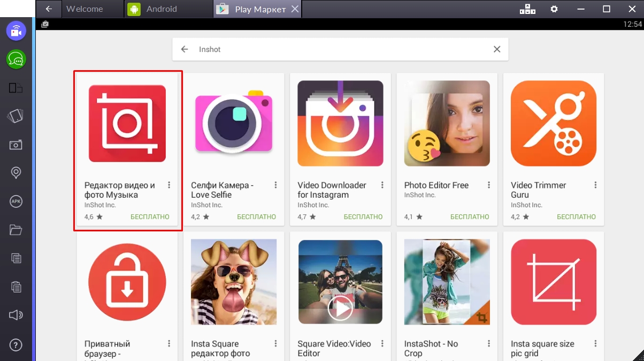Open options menu for Insta square size pic grid

595,343
